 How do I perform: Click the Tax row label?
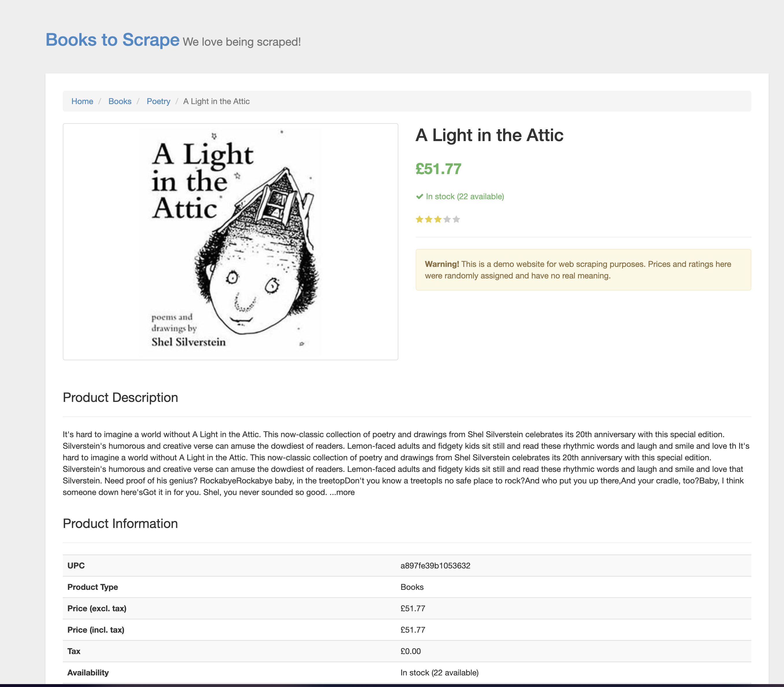74,651
